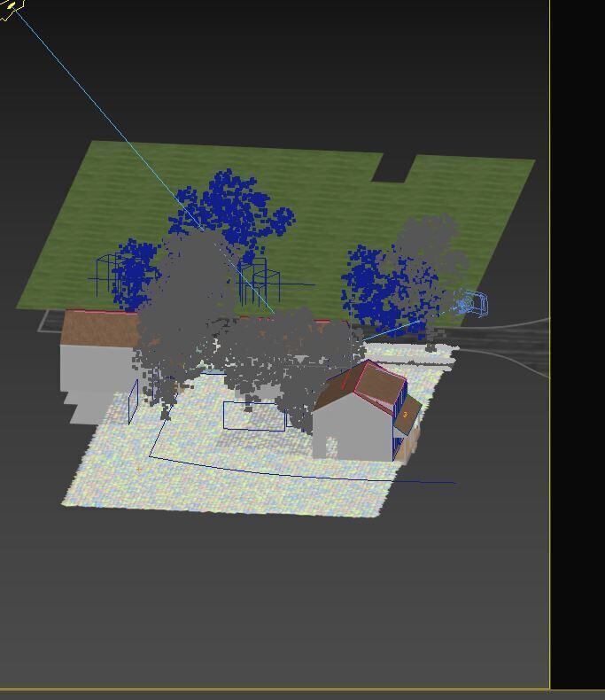Screen dimensions: 605x700
Task: Pick the blue rectangle spline on pavement
Action: click(x=254, y=416)
